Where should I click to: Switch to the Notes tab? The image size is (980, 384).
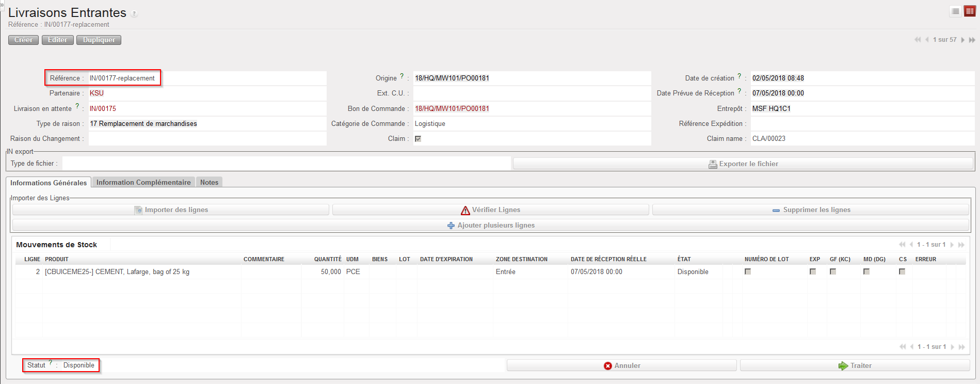[x=209, y=182]
